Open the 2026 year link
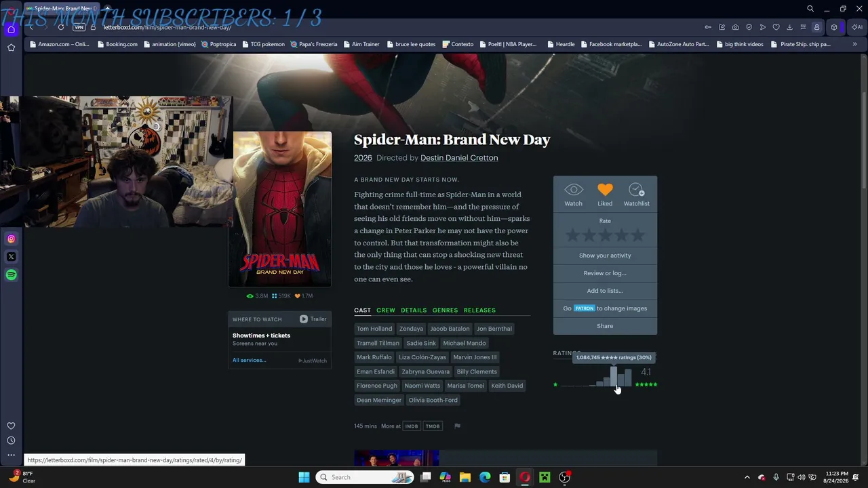Image resolution: width=868 pixels, height=488 pixels. coord(363,158)
